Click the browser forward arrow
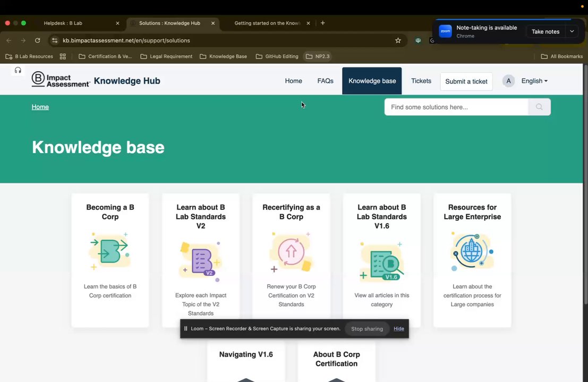Screen dimensions: 588x382 (x=23, y=40)
